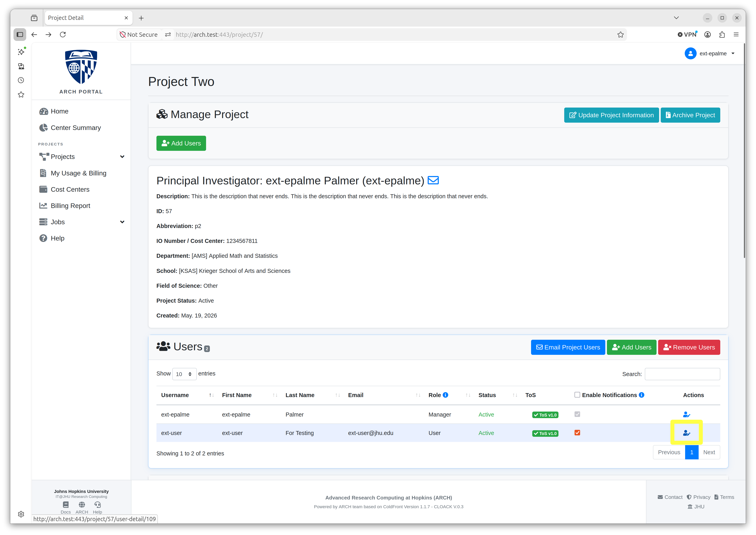This screenshot has width=756, height=535.
Task: Expand the Projects sidebar menu
Action: pyautogui.click(x=81, y=157)
